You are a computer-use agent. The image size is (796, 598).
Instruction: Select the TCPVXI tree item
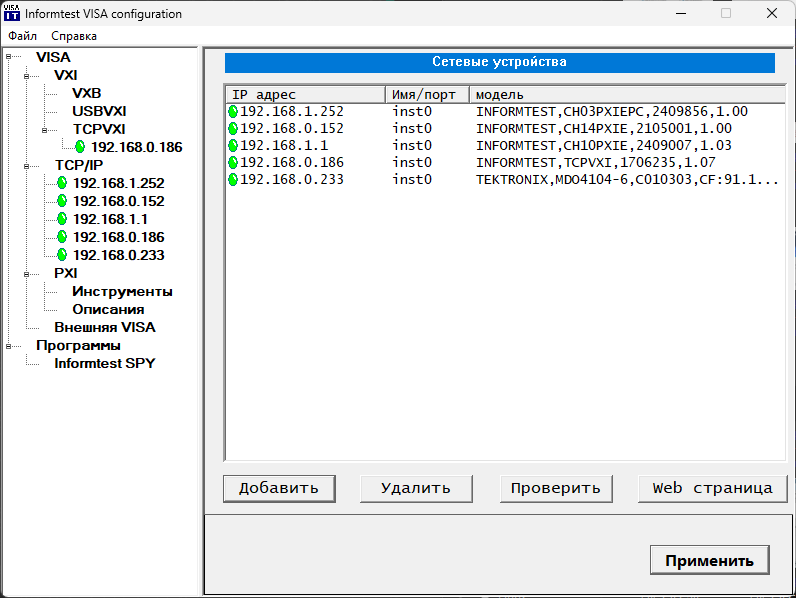point(98,129)
